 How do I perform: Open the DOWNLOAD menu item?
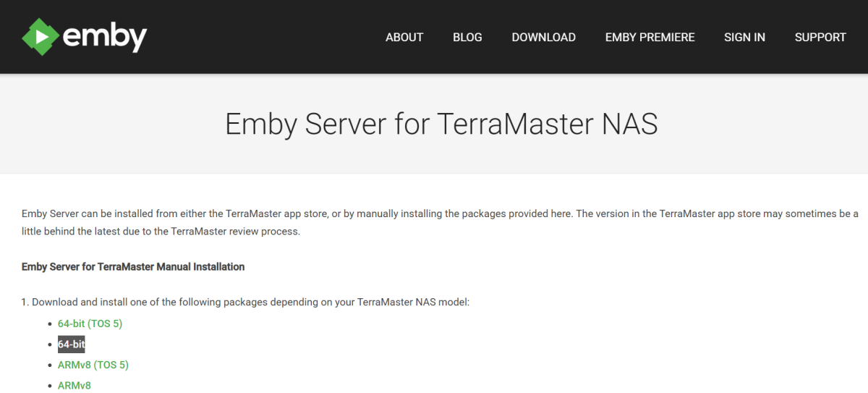(544, 37)
